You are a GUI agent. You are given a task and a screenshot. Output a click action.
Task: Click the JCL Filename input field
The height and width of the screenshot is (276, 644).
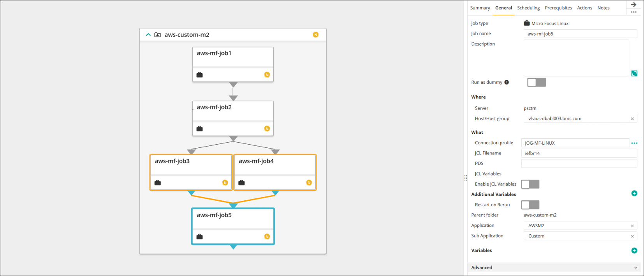point(579,153)
